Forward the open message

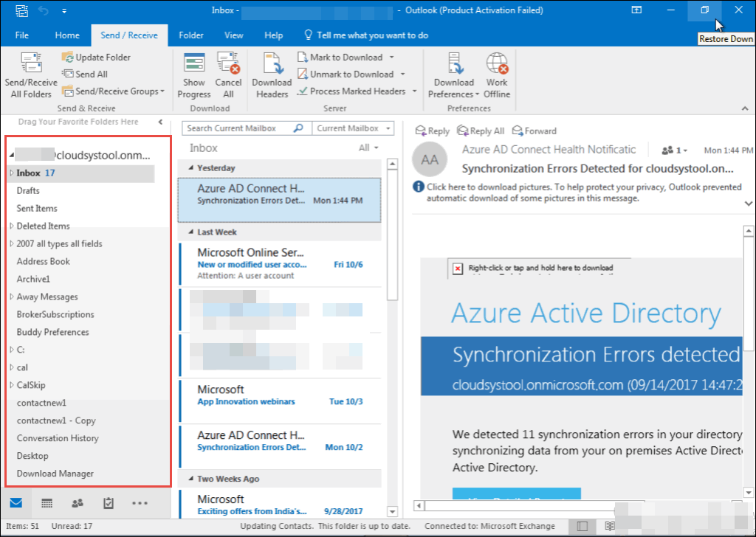[535, 131]
